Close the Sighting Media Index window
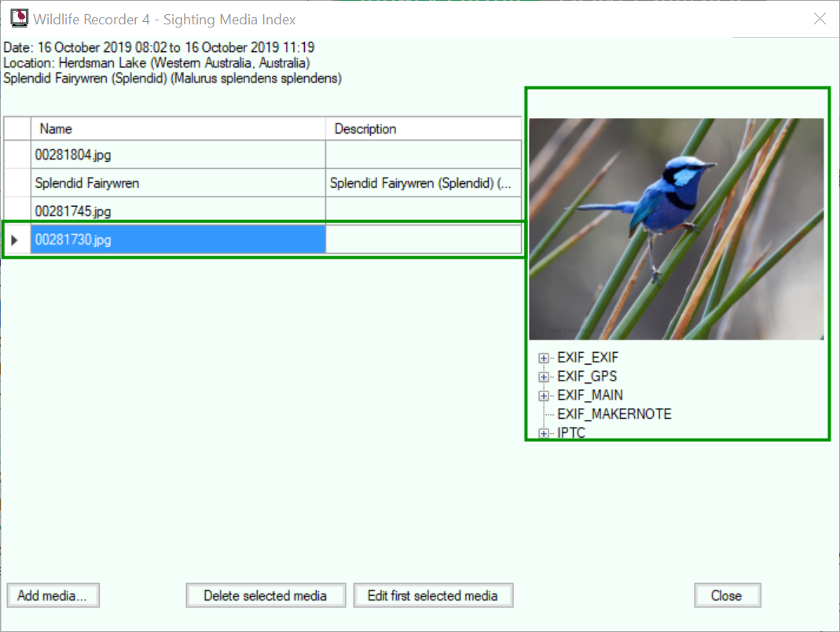The image size is (840, 632). (820, 19)
